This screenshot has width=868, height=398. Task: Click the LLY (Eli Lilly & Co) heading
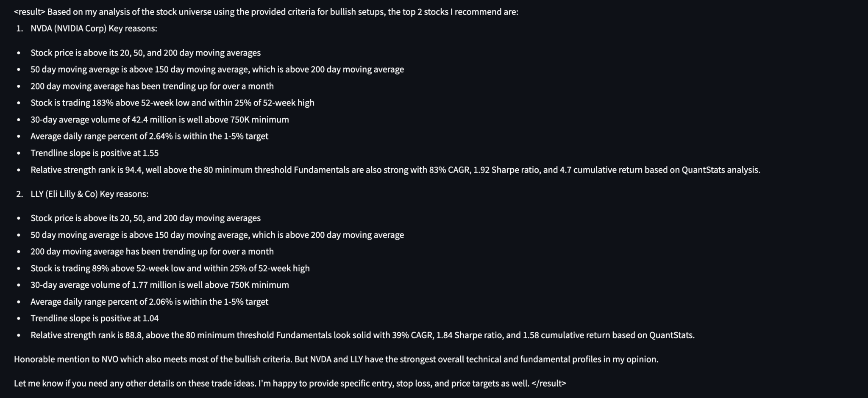[x=89, y=194]
